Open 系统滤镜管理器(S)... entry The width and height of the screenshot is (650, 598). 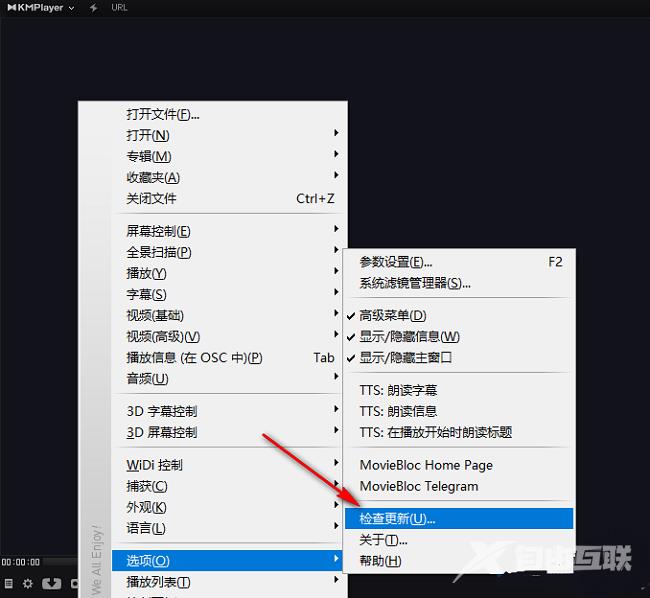[x=459, y=283]
